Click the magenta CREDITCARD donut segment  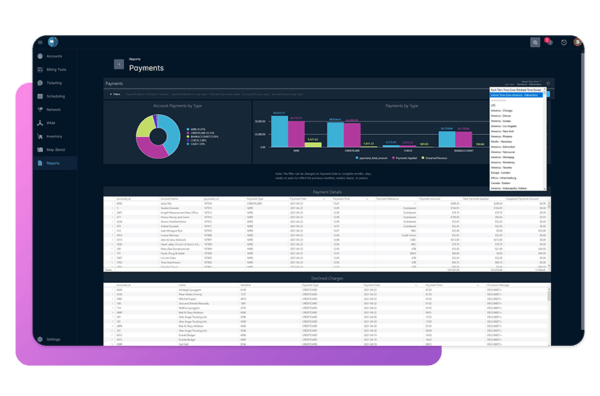150,149
